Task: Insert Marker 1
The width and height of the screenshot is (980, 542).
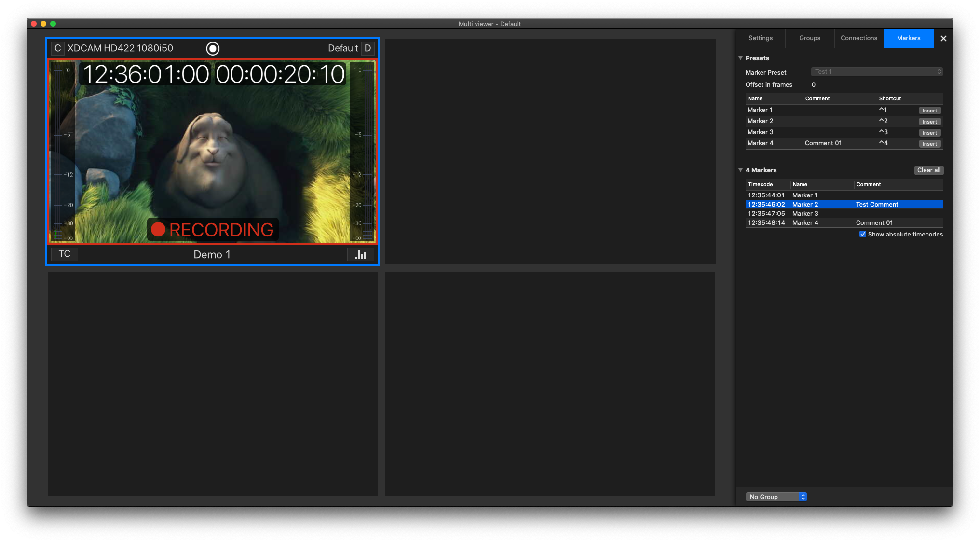Action: [929, 111]
